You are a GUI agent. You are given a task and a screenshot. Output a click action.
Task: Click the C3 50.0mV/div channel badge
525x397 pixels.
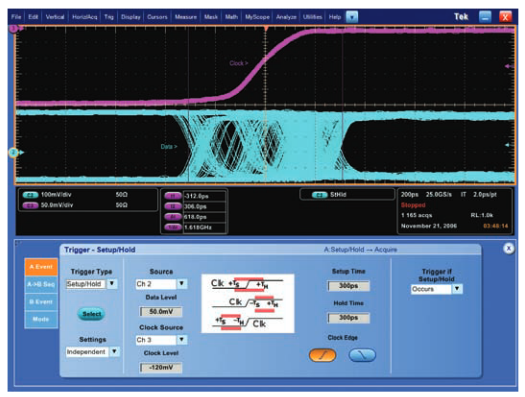coord(30,205)
